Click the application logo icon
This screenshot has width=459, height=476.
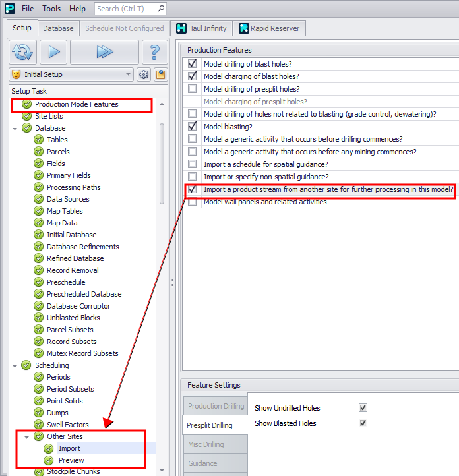(10, 9)
